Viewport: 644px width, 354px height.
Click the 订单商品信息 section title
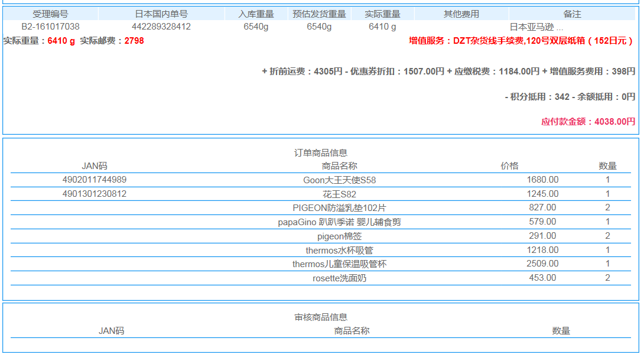tap(321, 153)
